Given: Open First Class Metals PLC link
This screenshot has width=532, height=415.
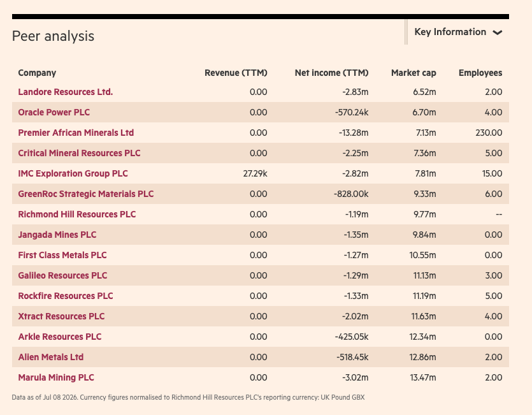Looking at the screenshot, I should point(62,255).
